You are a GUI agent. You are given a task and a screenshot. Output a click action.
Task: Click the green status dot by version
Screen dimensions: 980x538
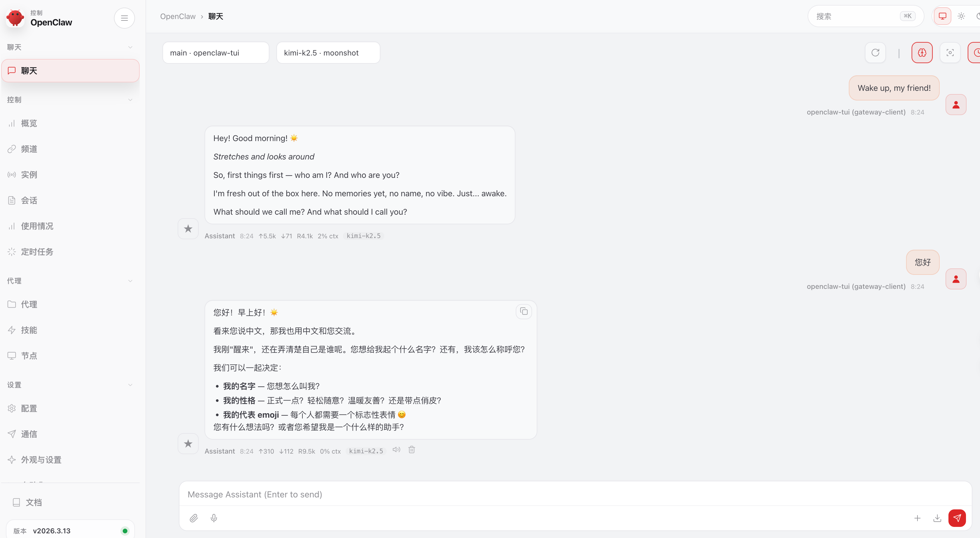coord(125,531)
